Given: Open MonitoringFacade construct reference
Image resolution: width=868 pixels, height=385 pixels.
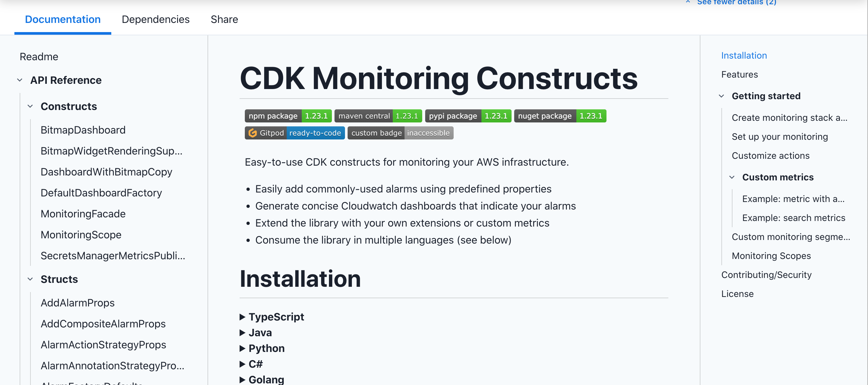Looking at the screenshot, I should point(83,214).
